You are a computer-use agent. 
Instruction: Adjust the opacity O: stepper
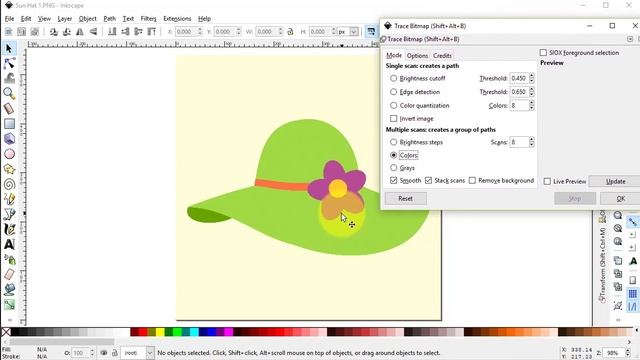click(92, 353)
